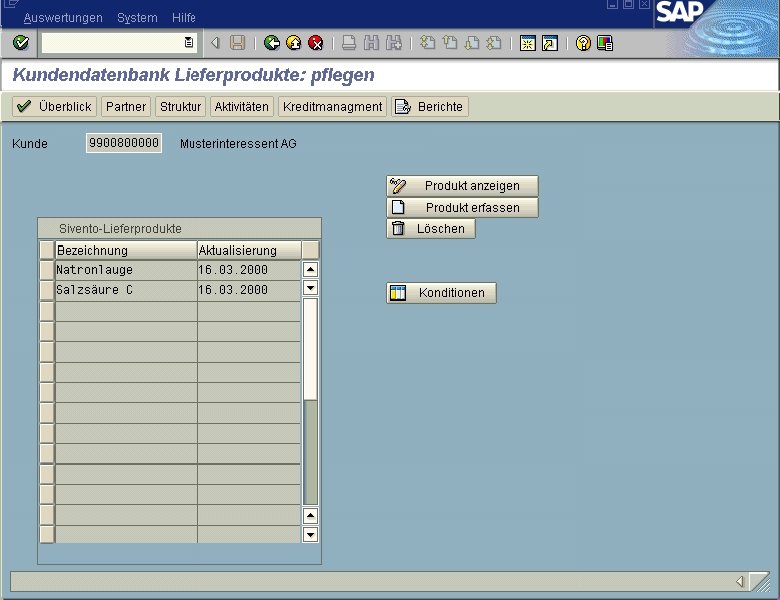Click the bottom scroll-up arrow of the table
The width and height of the screenshot is (780, 600).
(310, 516)
